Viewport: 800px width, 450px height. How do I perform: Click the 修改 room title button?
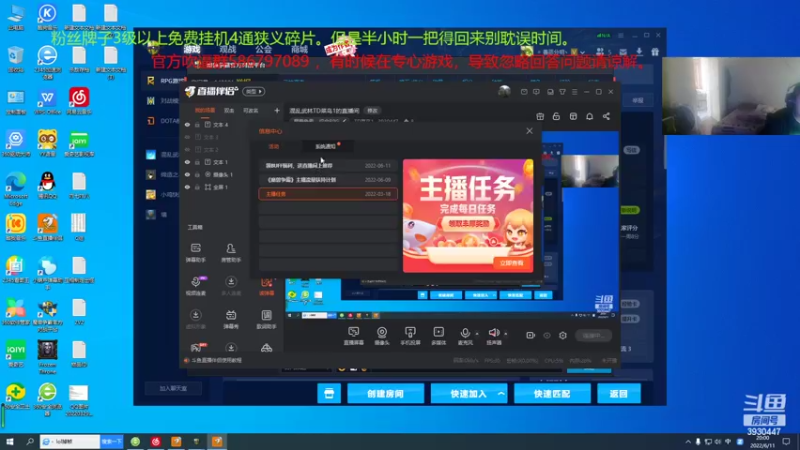coord(372,111)
